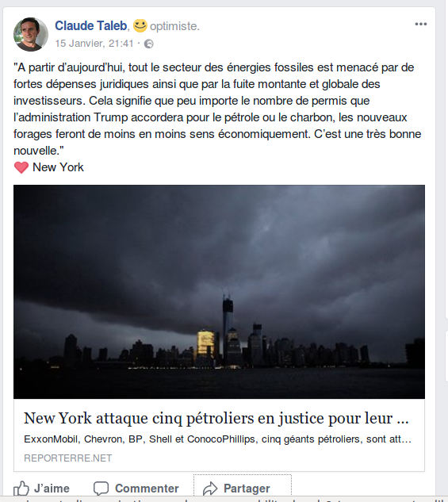
Task: Like the post with J'aime
Action: [41, 489]
